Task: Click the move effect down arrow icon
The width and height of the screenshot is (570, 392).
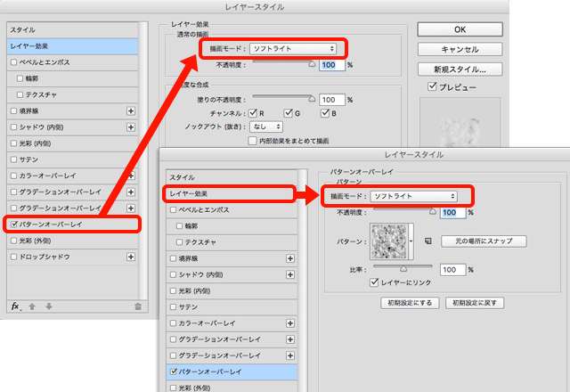Action: tap(49, 306)
